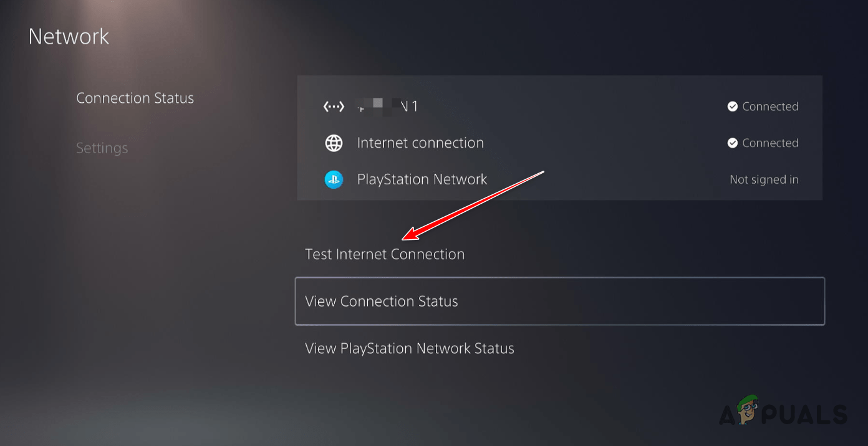
Task: Select View PlayStation Network Status
Action: coord(409,348)
